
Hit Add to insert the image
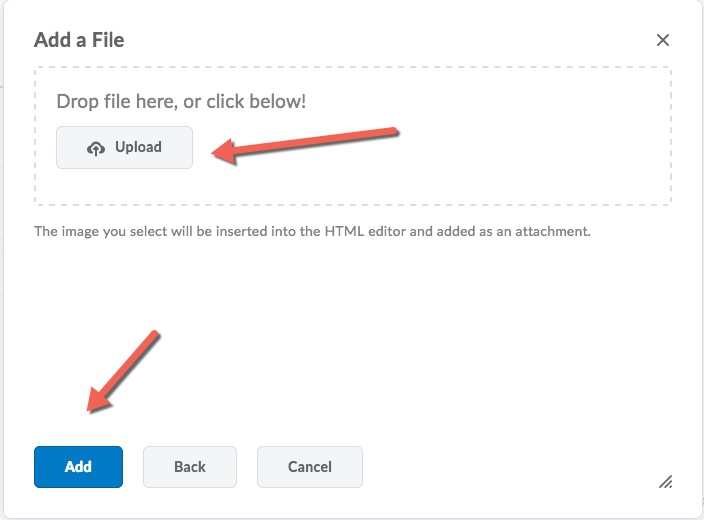click(x=78, y=467)
